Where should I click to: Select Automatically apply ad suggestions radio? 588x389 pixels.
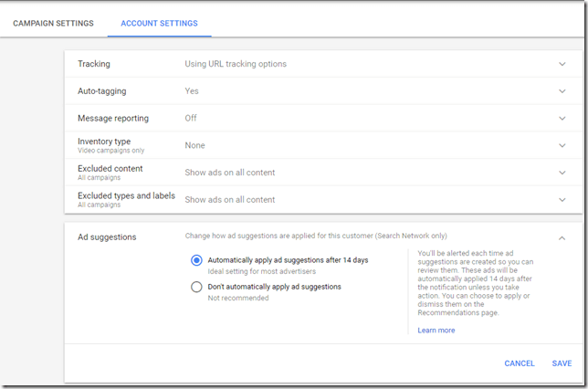point(196,260)
